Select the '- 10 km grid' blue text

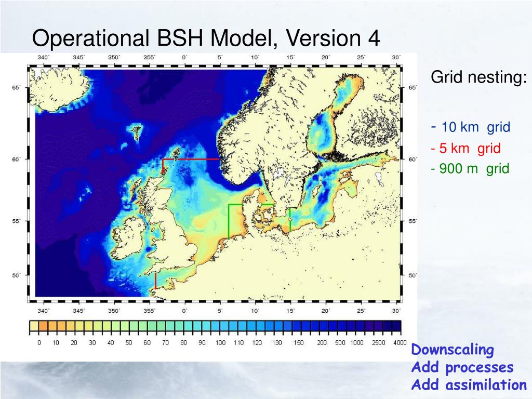tap(471, 127)
